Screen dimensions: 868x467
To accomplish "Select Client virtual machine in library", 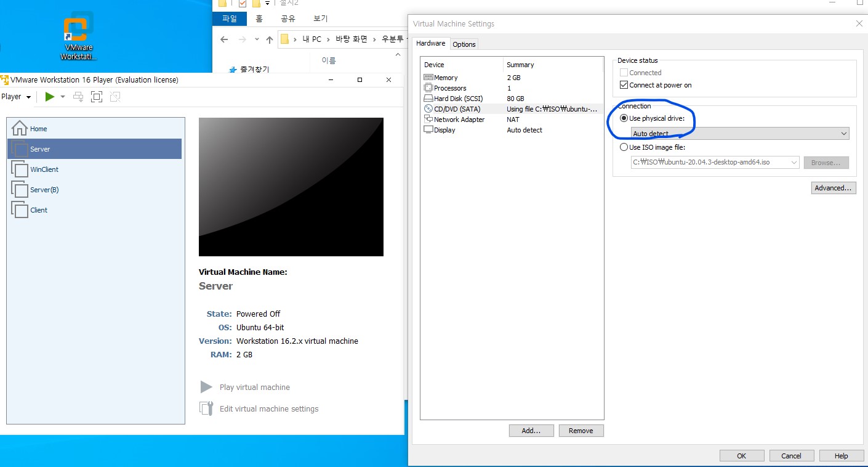I will (x=94, y=210).
